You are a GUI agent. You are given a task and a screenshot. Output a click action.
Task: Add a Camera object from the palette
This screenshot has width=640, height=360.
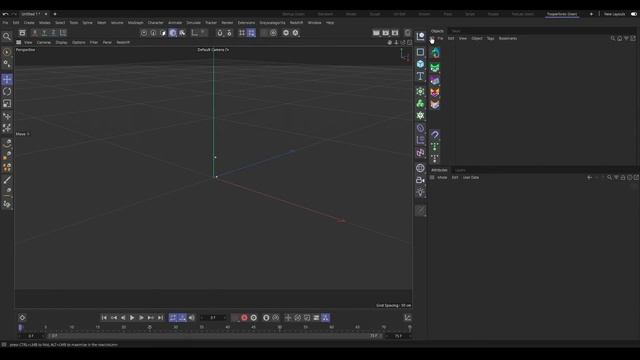tap(420, 180)
